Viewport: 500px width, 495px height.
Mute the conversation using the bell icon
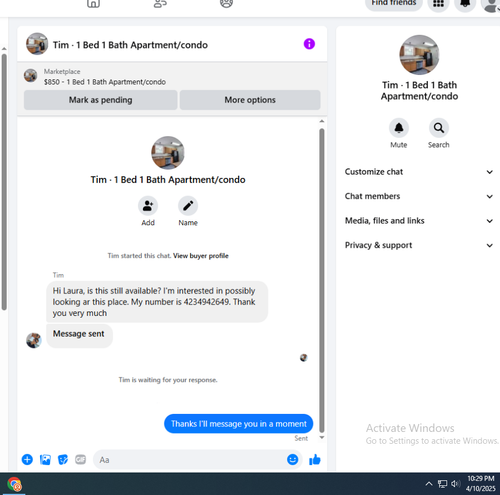coord(399,128)
